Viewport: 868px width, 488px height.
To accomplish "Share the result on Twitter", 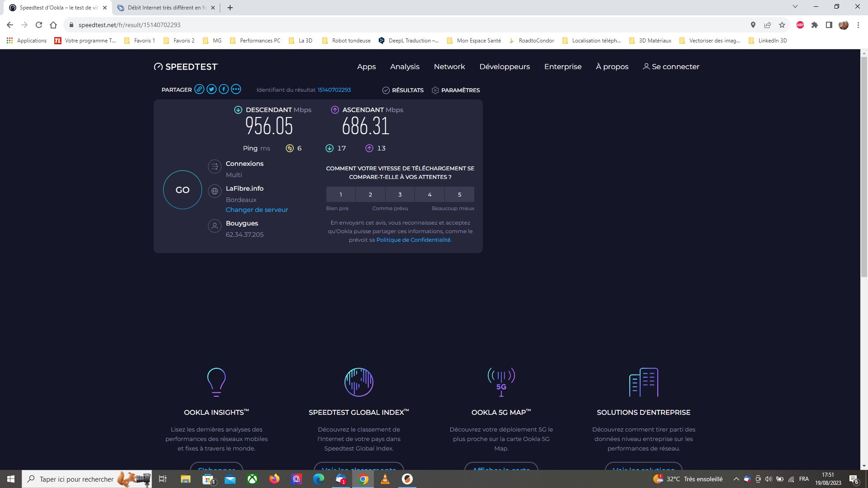I will [212, 89].
